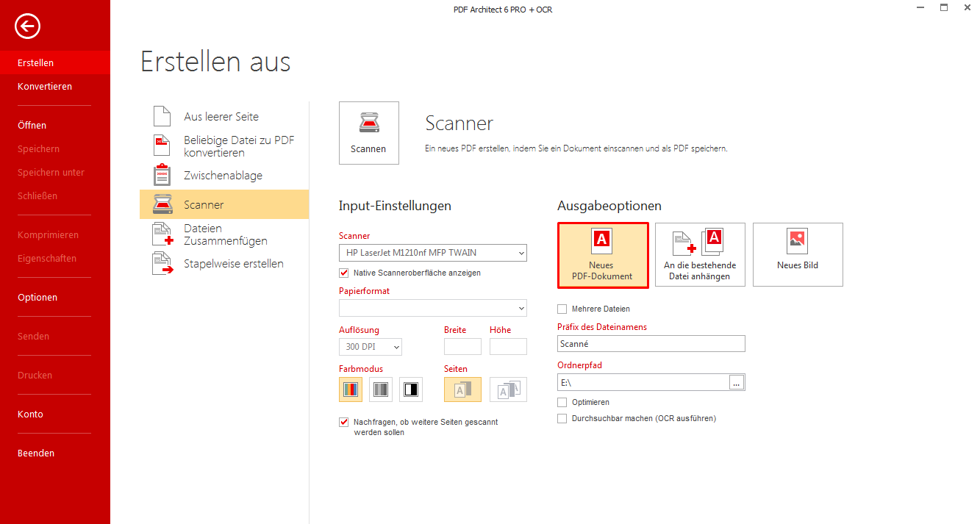Screen dimensions: 980x524
Task: Click the scanner icon in the Scanner row
Action: 162,204
